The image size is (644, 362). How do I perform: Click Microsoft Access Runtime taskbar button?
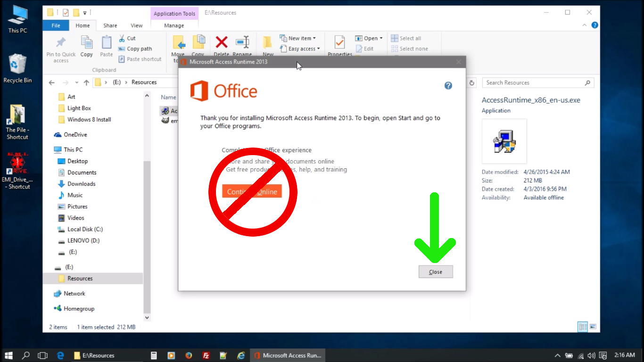pyautogui.click(x=288, y=355)
